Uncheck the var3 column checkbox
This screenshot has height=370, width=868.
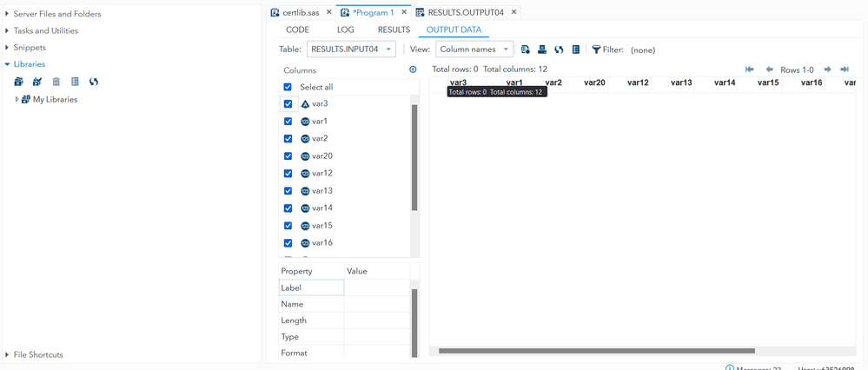[x=288, y=104]
